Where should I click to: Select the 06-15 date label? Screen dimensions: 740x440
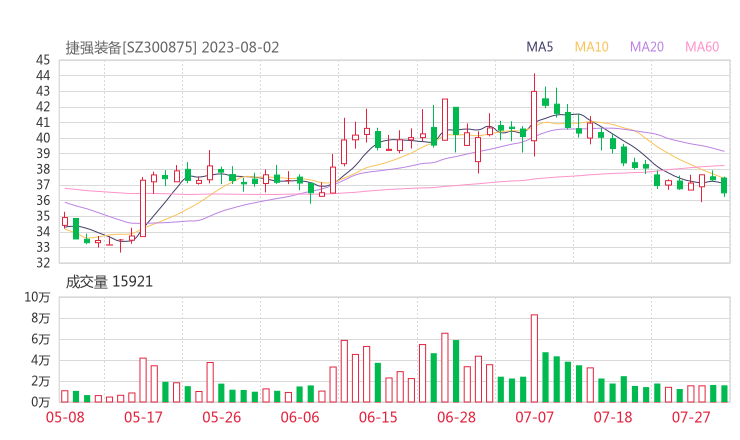377,417
